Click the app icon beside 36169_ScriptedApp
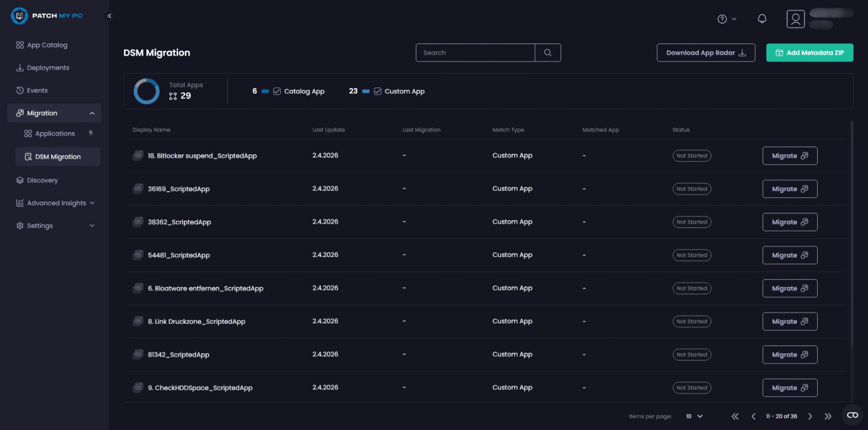Screen dimensions: 868x430 coord(138,189)
